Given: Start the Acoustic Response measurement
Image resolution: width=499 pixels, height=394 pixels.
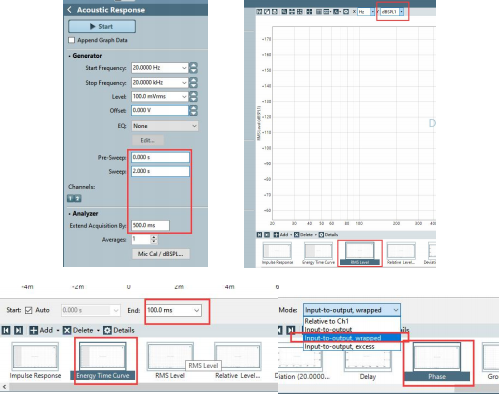Looking at the screenshot, I should [x=102, y=26].
